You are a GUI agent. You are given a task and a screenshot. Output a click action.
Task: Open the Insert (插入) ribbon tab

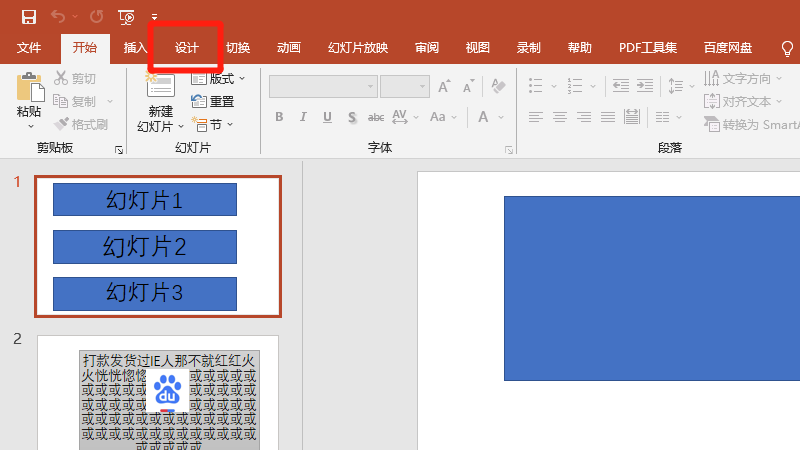coord(135,48)
